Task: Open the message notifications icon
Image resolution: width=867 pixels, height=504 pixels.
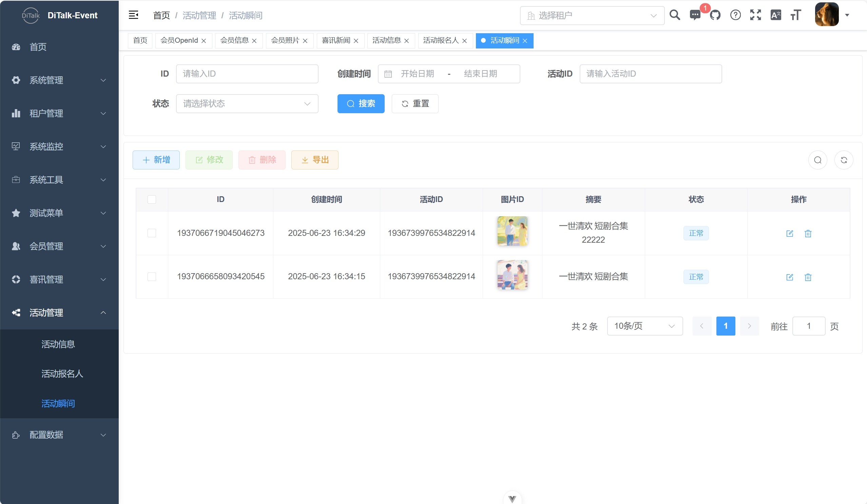Action: click(695, 15)
